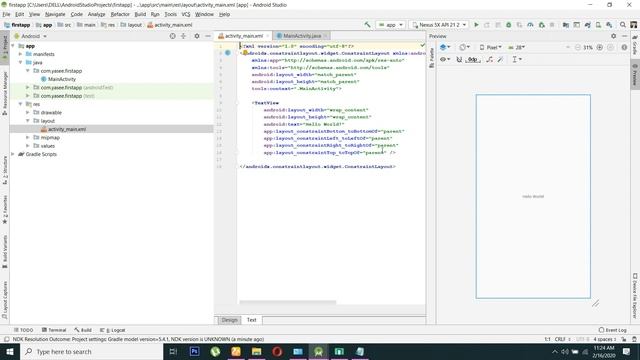640x360 pixels.
Task: Open the Terminal tool window
Action: click(54, 330)
